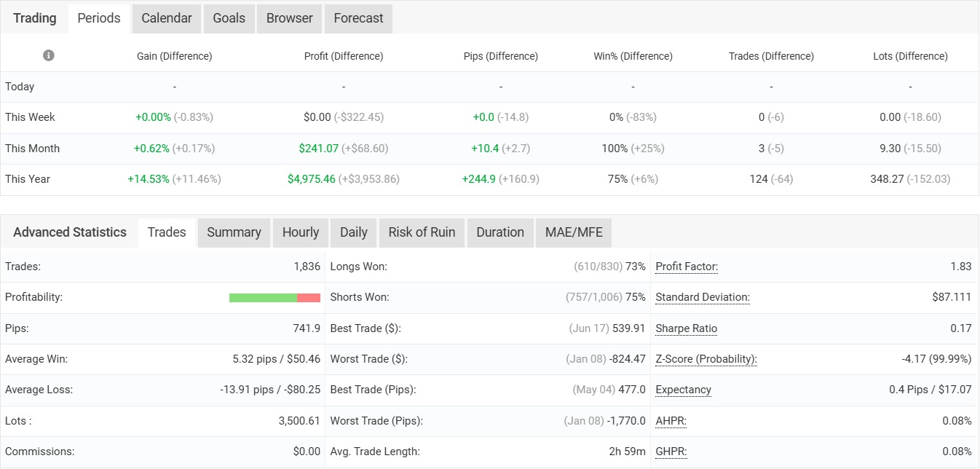Click the $4,975.46 yearly profit value
The height and width of the screenshot is (469, 980).
(x=312, y=179)
